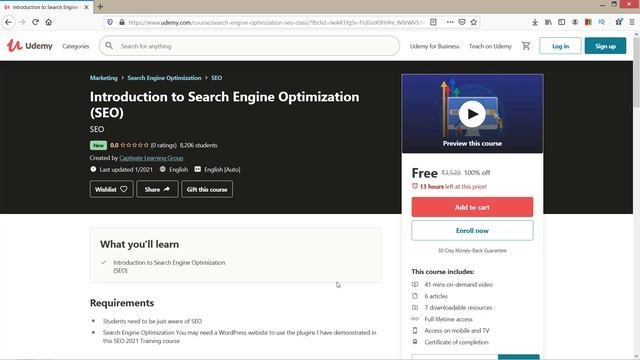Open the page actions three-dots menu
The height and width of the screenshot is (360, 640).
(x=450, y=22)
